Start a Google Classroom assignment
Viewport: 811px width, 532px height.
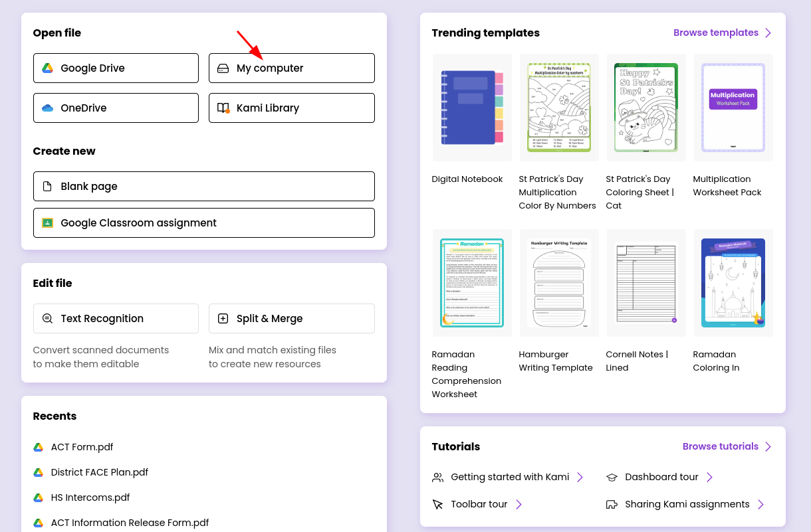204,223
